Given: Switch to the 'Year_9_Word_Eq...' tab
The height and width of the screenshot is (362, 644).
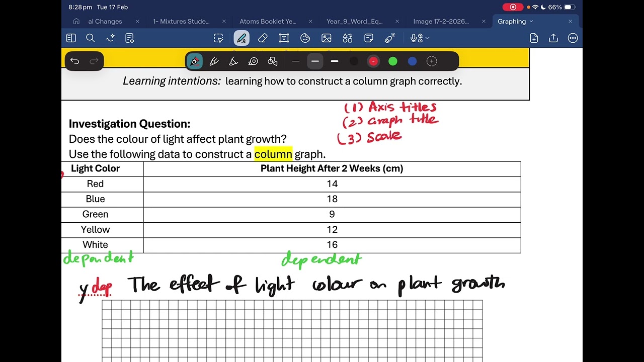Looking at the screenshot, I should (x=355, y=22).
